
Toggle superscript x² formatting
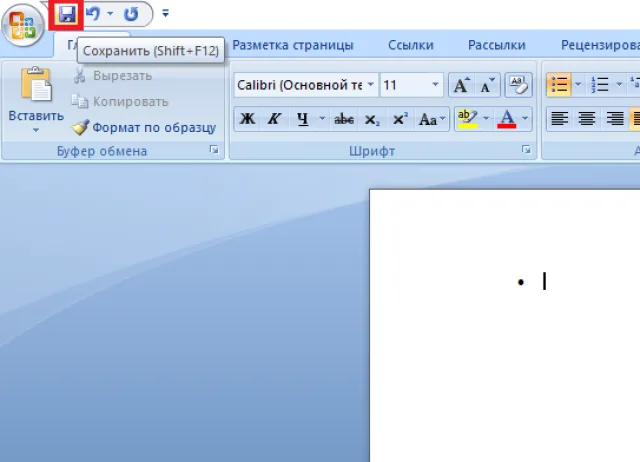[x=400, y=119]
